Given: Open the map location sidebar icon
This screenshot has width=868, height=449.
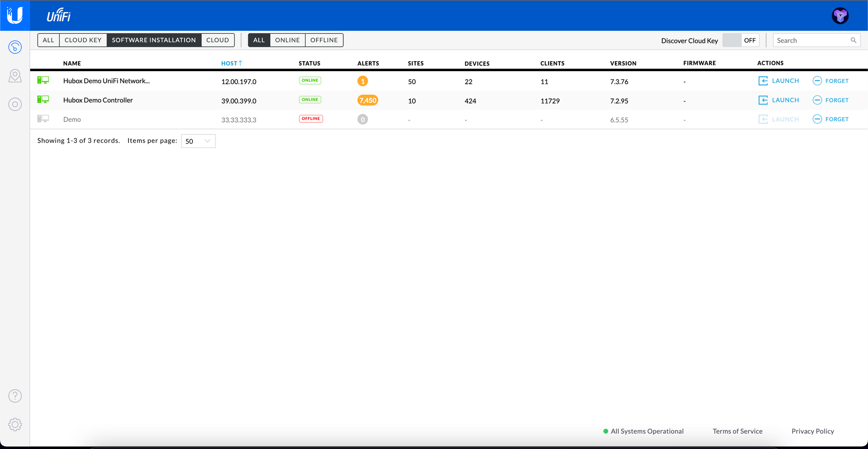Looking at the screenshot, I should (x=15, y=76).
